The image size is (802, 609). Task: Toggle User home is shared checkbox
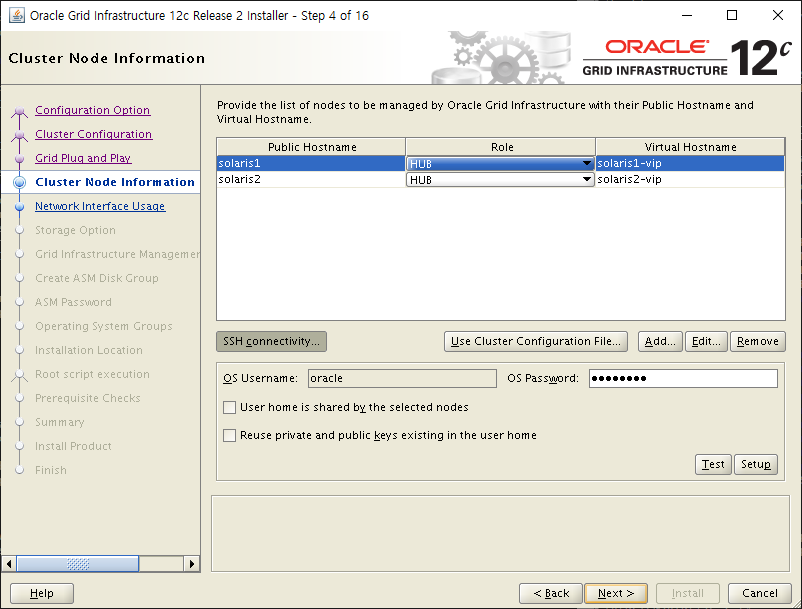pos(230,408)
